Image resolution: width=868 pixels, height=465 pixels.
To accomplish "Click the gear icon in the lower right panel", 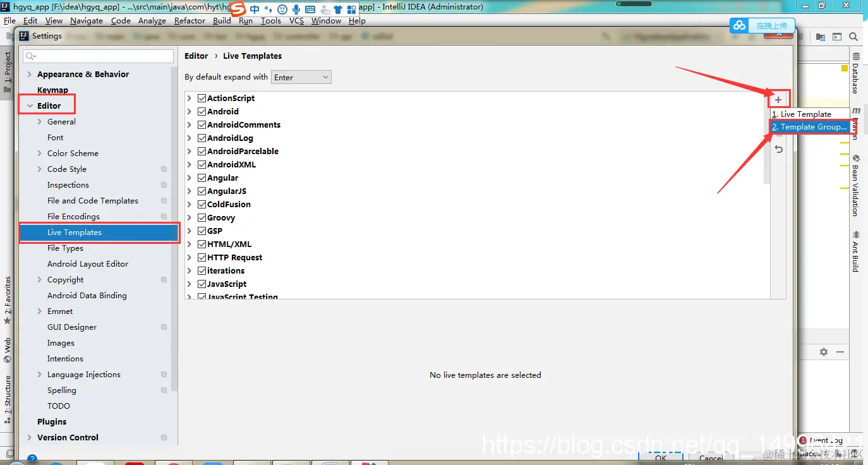I will coord(824,352).
